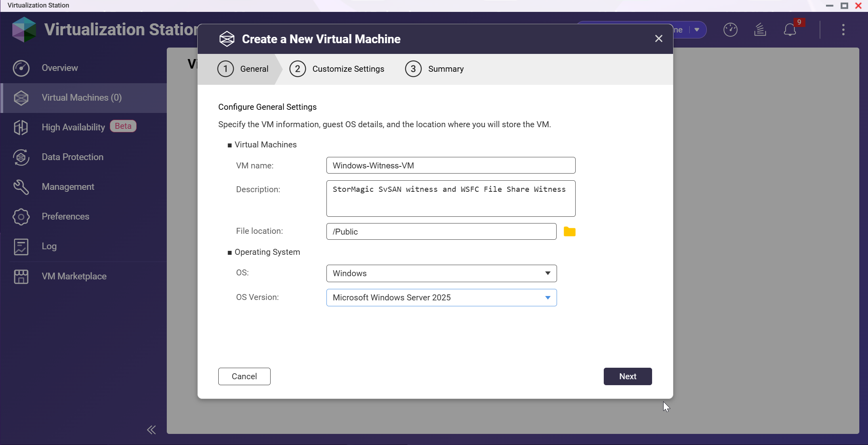Open the notifications bell icon
The width and height of the screenshot is (868, 445).
790,30
